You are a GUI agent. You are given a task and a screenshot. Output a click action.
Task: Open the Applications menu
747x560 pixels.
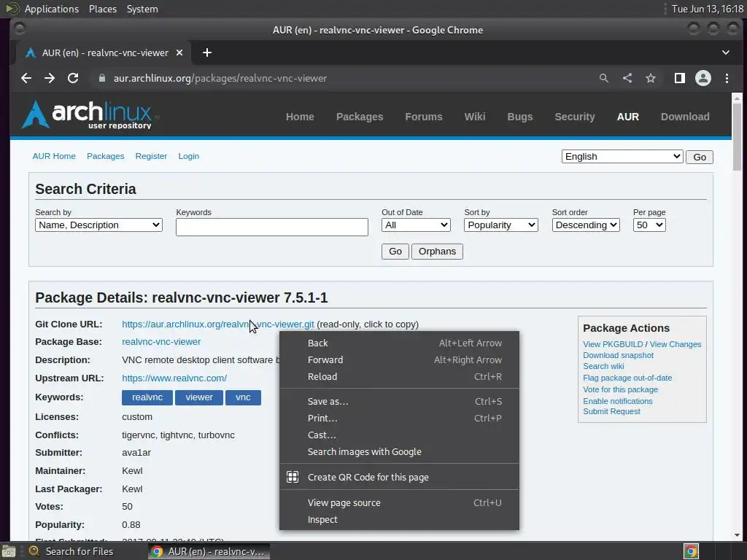[52, 9]
